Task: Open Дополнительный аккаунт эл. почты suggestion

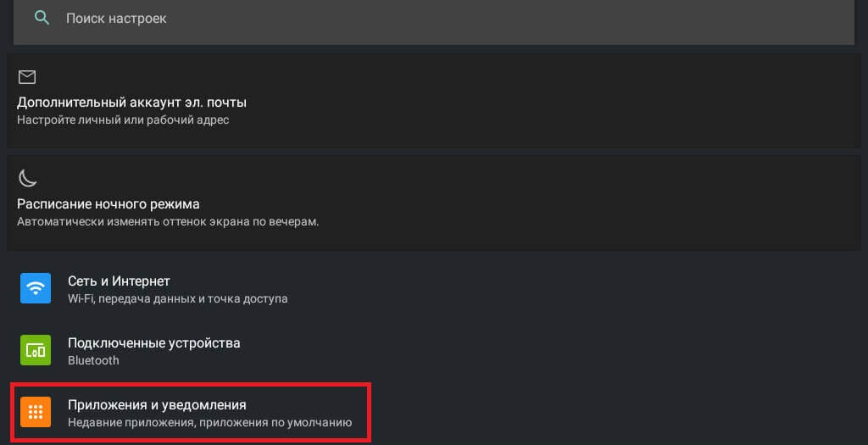Action: coord(434,100)
